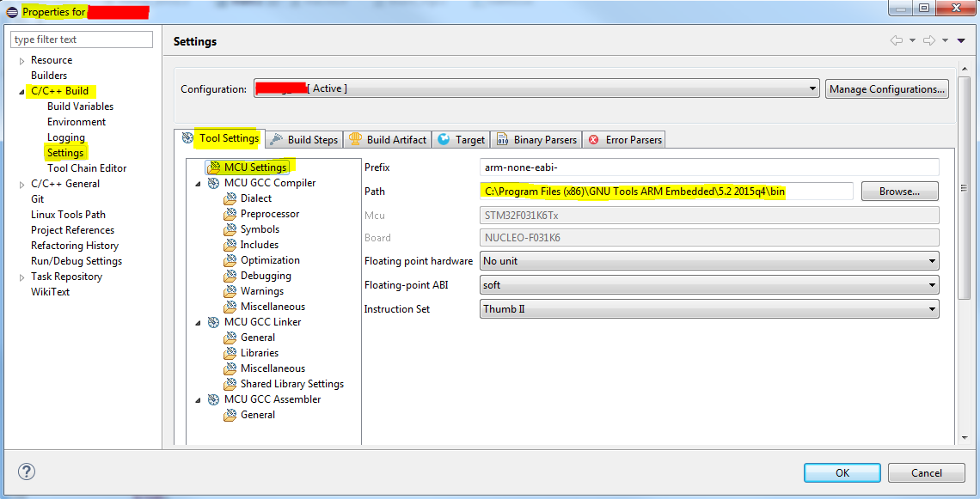This screenshot has width=980, height=499.
Task: Select the Optimization settings icon
Action: click(230, 260)
